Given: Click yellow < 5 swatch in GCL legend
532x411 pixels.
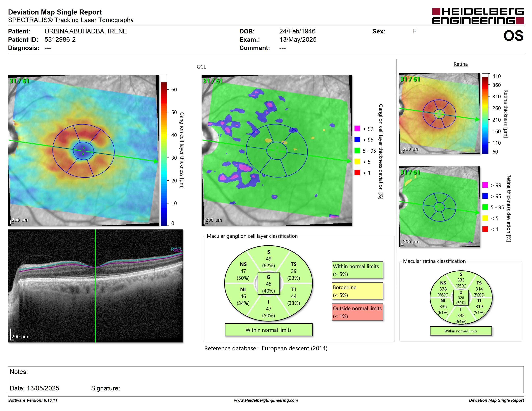Looking at the screenshot, I should click(x=357, y=162).
